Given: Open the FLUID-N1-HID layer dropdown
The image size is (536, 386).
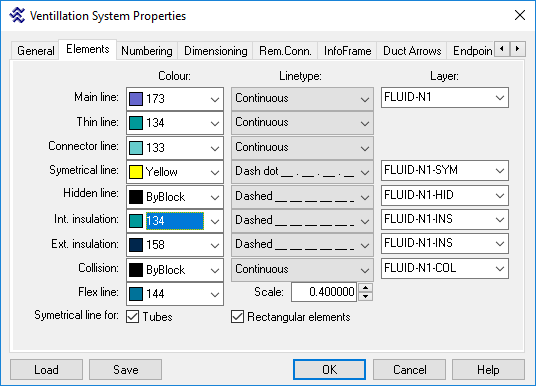Looking at the screenshot, I should [444, 195].
